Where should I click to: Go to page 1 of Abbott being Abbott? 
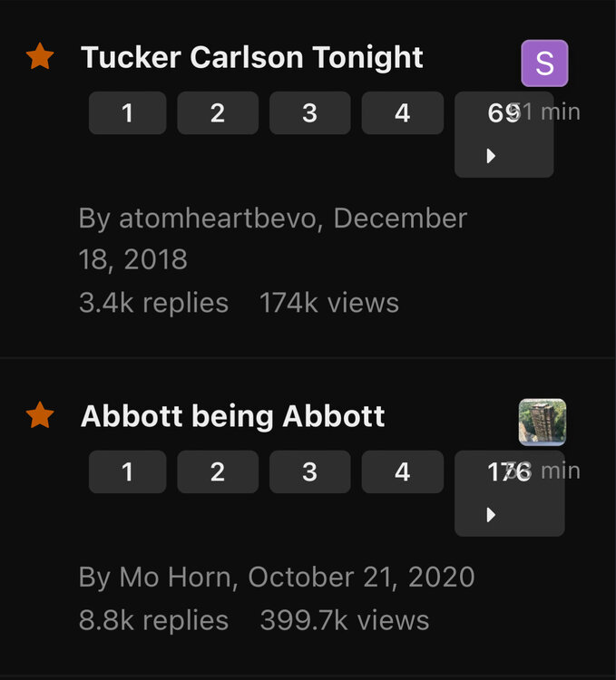tap(127, 472)
